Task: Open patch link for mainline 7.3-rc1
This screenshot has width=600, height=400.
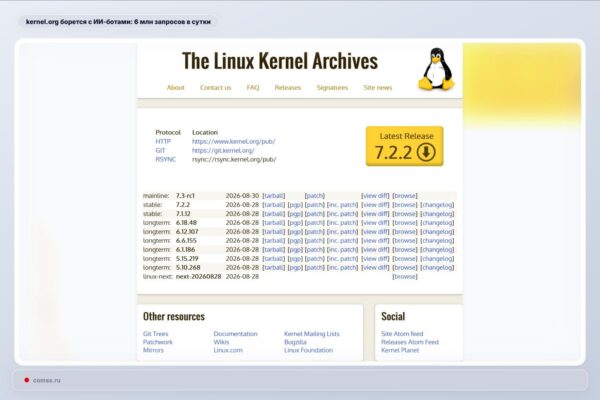Action: (315, 196)
